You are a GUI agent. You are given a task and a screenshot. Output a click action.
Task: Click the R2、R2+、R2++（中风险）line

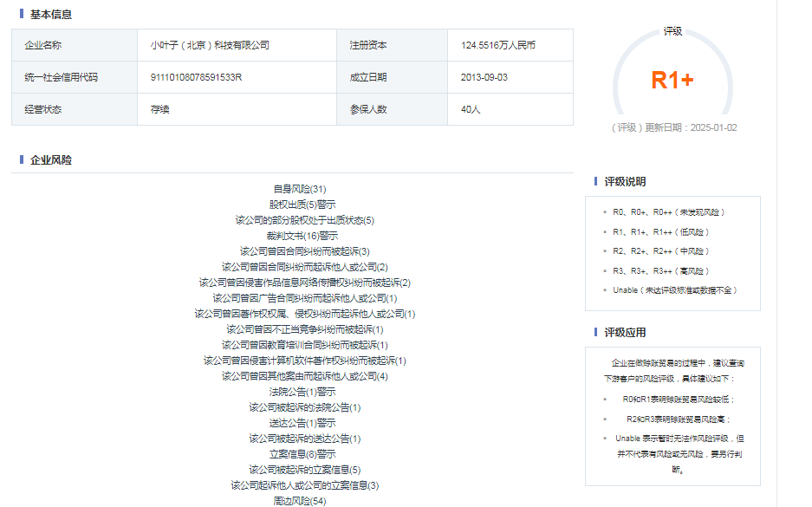(661, 251)
